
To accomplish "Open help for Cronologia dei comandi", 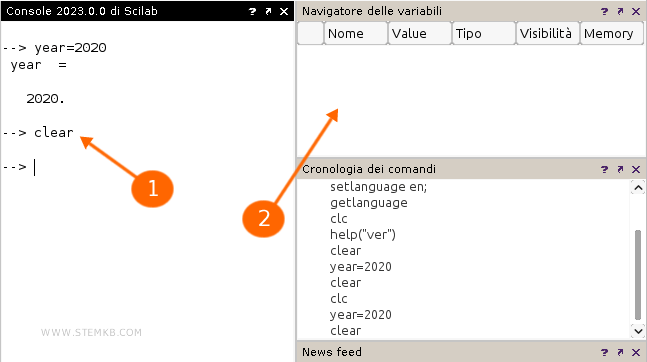I will pos(604,169).
